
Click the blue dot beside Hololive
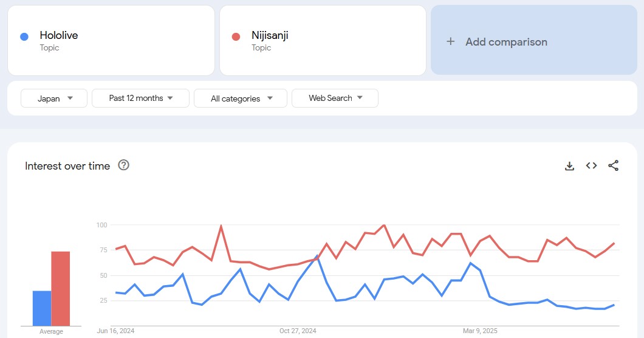[x=24, y=36]
